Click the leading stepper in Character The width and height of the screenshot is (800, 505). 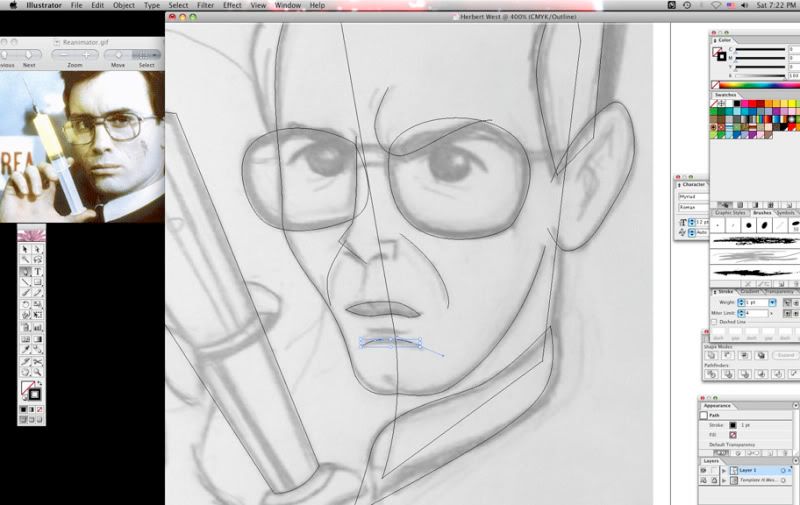pyautogui.click(x=692, y=233)
